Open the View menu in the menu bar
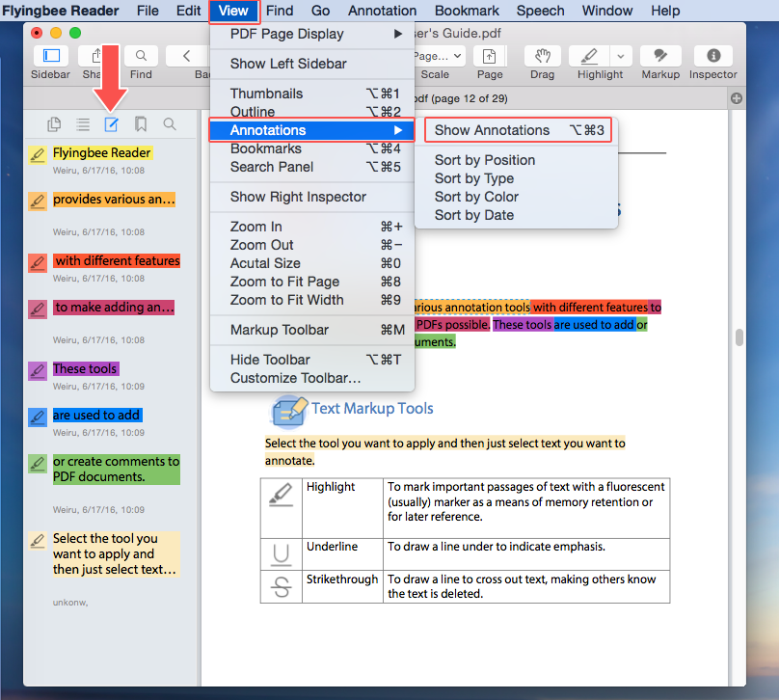Screen dimensions: 779x700 (x=233, y=11)
